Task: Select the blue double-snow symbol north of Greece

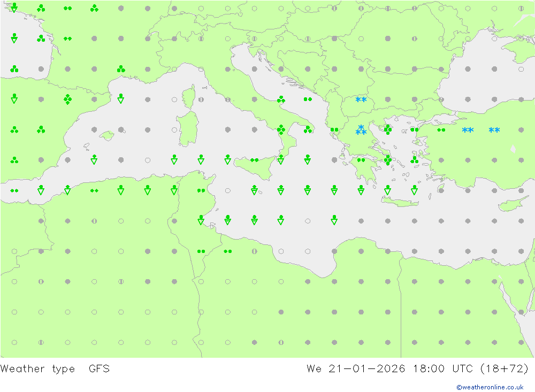Action: [361, 99]
